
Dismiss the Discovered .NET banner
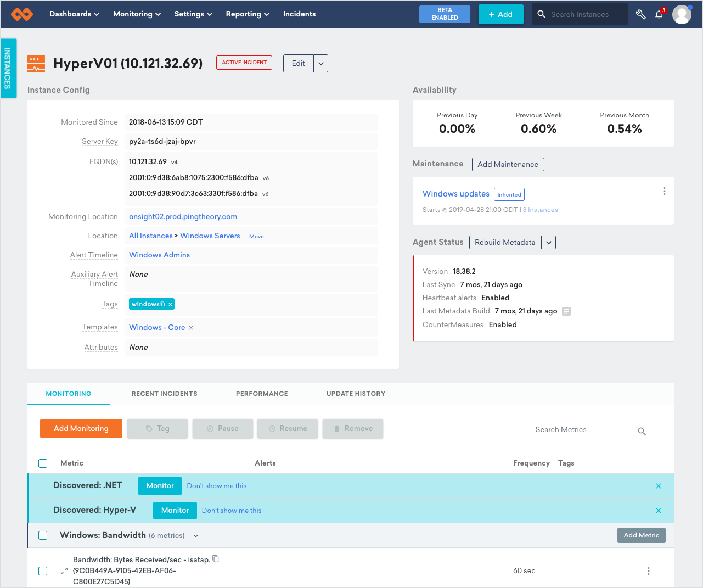tap(659, 486)
